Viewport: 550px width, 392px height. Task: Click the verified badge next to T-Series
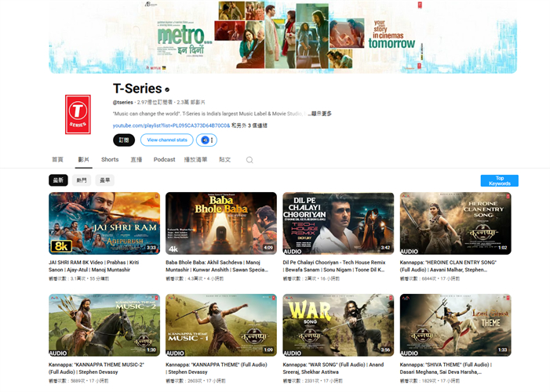(167, 89)
